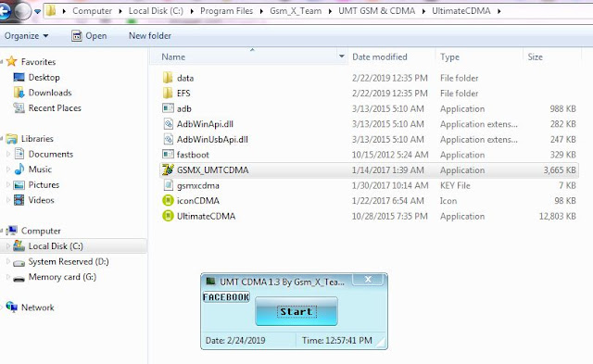
Task: Click the Forward navigation round button
Action: [x=22, y=11]
